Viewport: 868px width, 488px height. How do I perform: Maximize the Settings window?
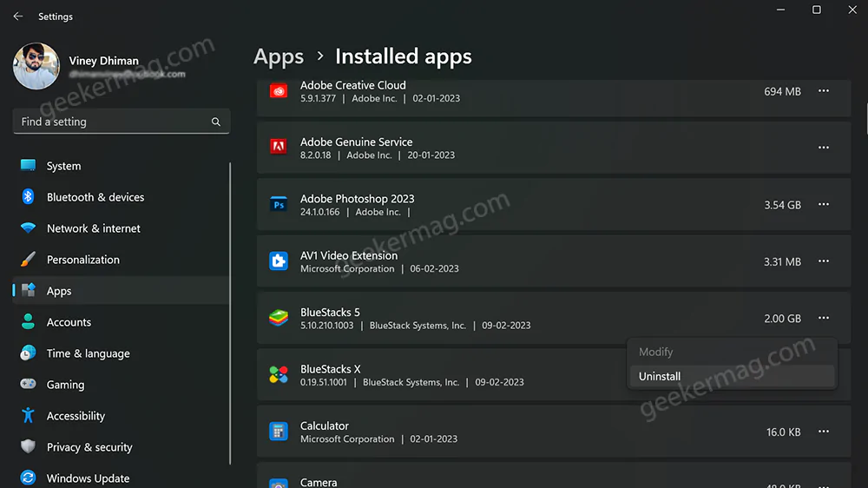pyautogui.click(x=817, y=10)
